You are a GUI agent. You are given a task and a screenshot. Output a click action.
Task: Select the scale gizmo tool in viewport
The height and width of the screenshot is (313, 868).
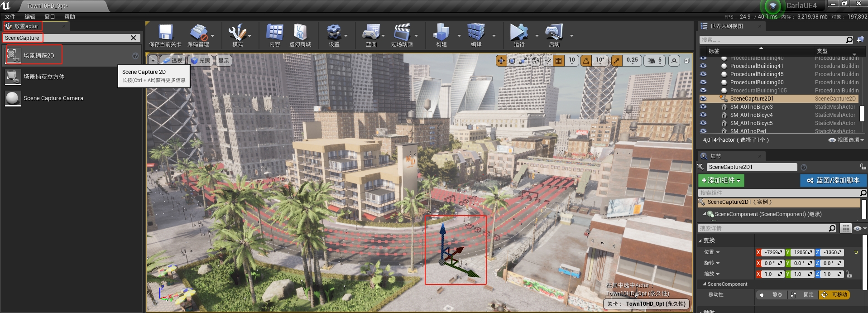pos(523,61)
